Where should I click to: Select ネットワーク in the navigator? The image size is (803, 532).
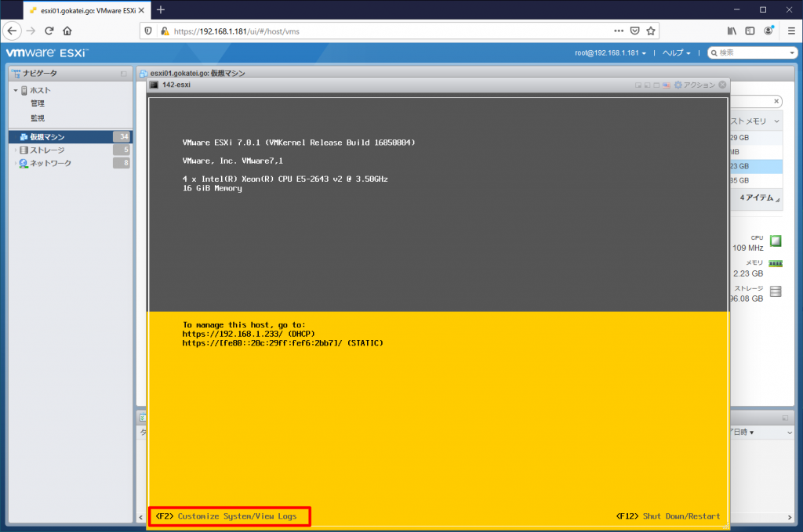49,163
